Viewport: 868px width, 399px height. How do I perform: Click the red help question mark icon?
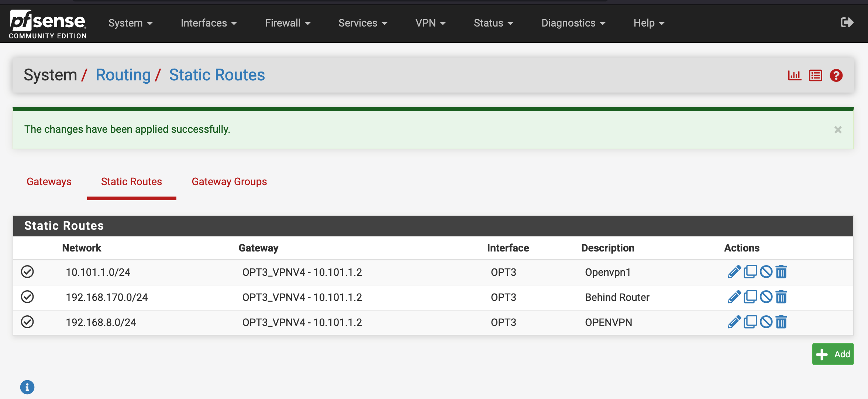(x=836, y=76)
